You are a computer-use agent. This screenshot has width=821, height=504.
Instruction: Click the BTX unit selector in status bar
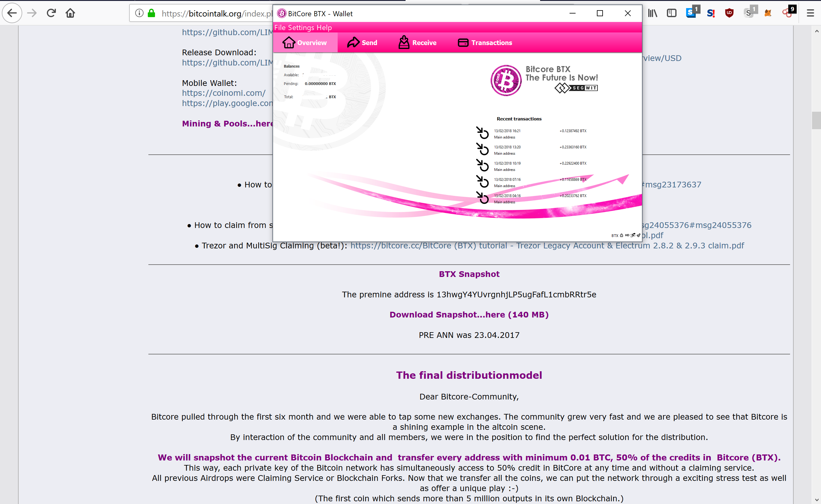[615, 236]
